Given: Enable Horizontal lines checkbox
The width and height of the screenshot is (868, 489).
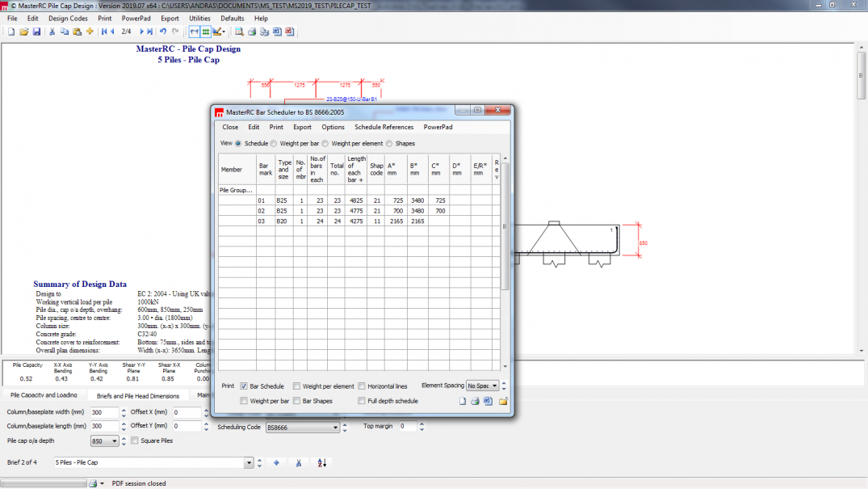Looking at the screenshot, I should pos(362,386).
